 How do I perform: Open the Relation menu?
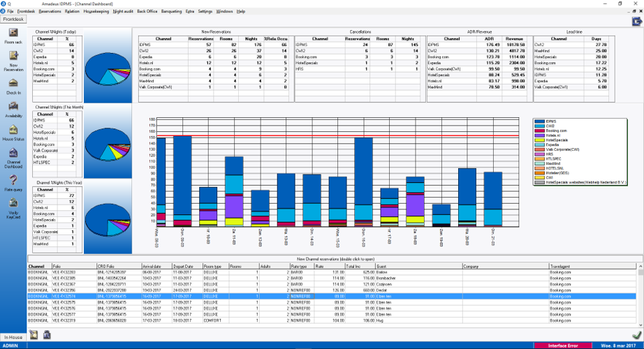click(x=72, y=11)
